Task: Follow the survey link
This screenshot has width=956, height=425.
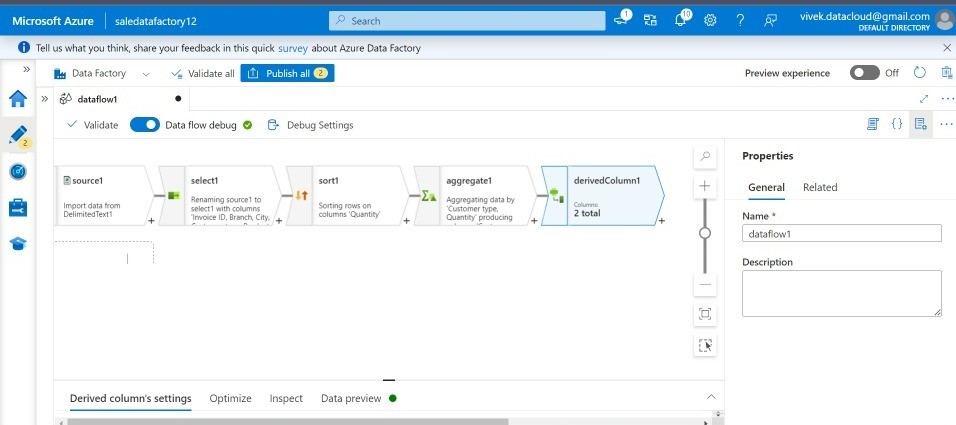Action: [293, 48]
